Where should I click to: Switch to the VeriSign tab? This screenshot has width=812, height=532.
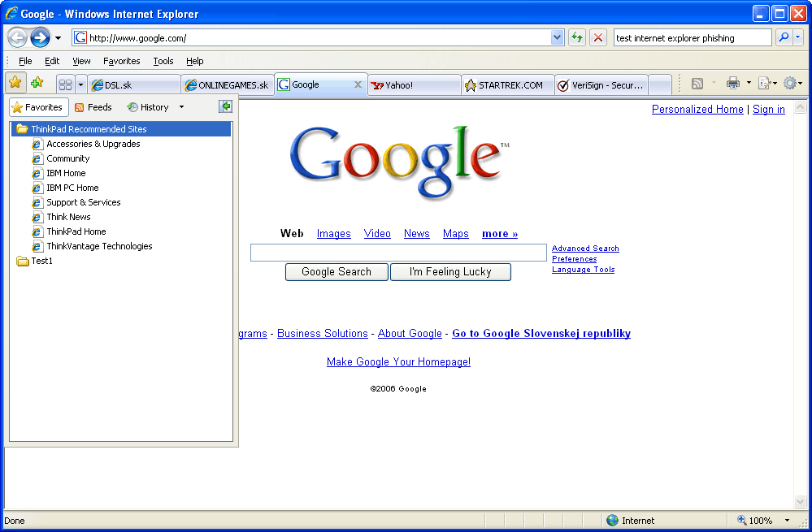tap(601, 84)
